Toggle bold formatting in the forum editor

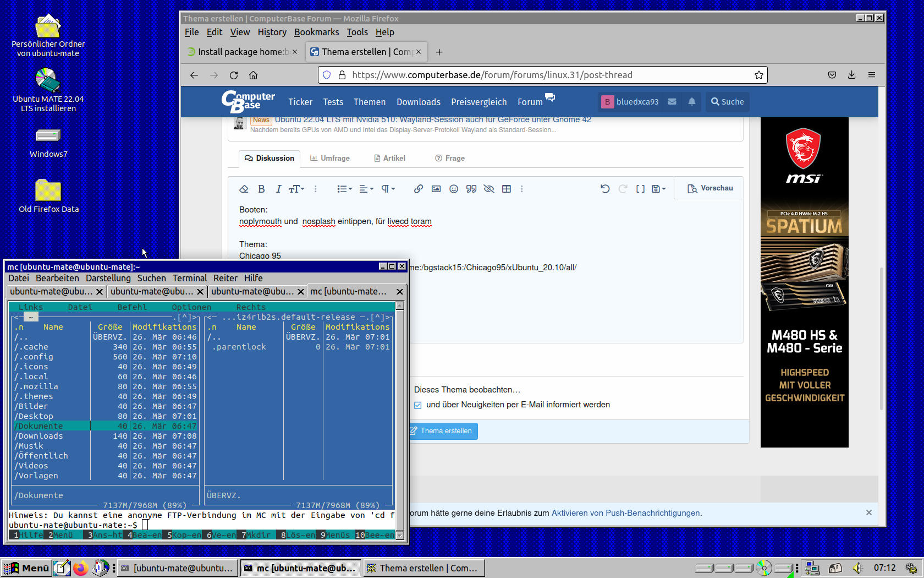[262, 189]
